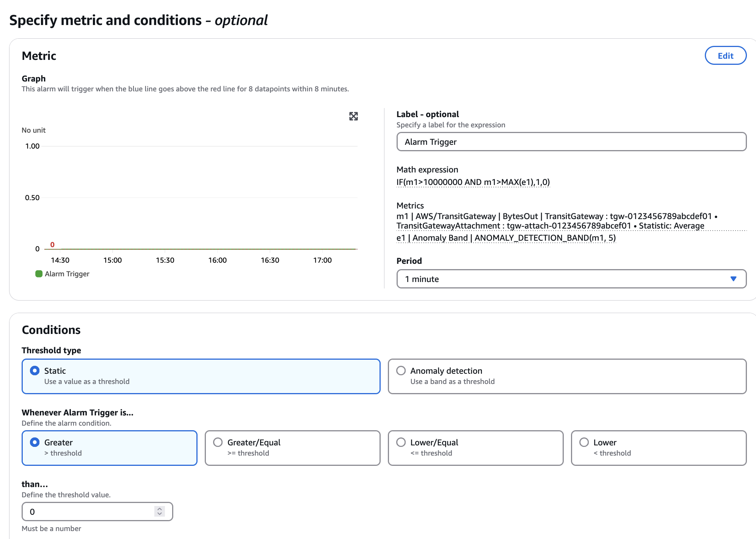
Task: Open the Period dropdown arrow
Action: point(733,279)
